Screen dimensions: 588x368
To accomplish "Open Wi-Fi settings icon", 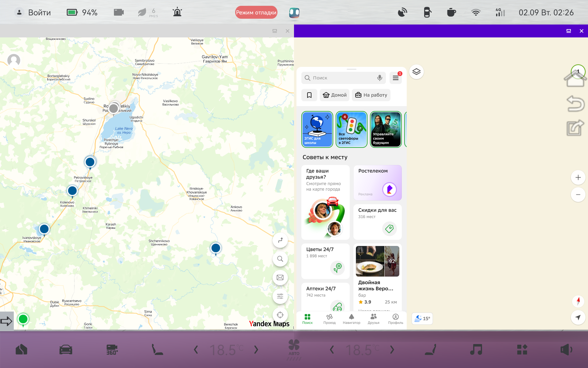I will point(476,13).
